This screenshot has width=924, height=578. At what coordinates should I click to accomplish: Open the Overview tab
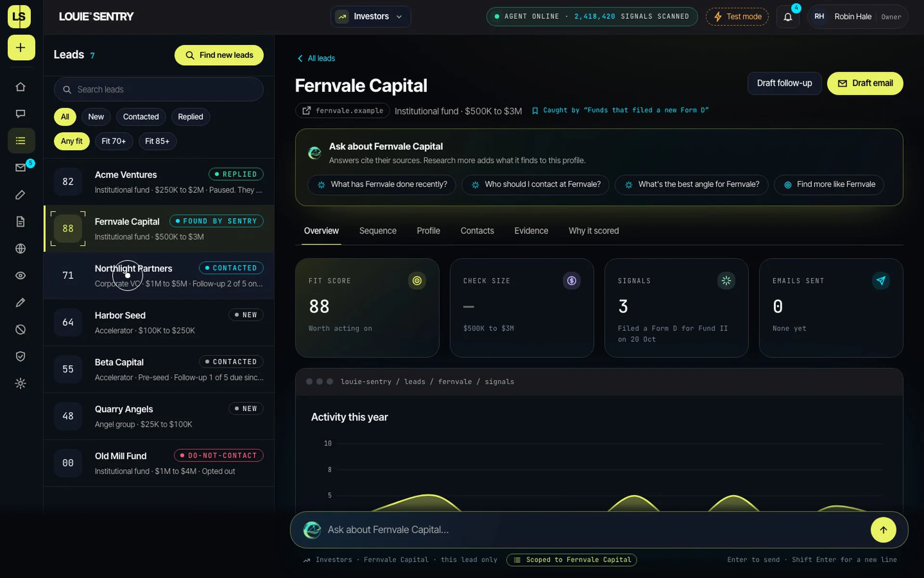[321, 231]
